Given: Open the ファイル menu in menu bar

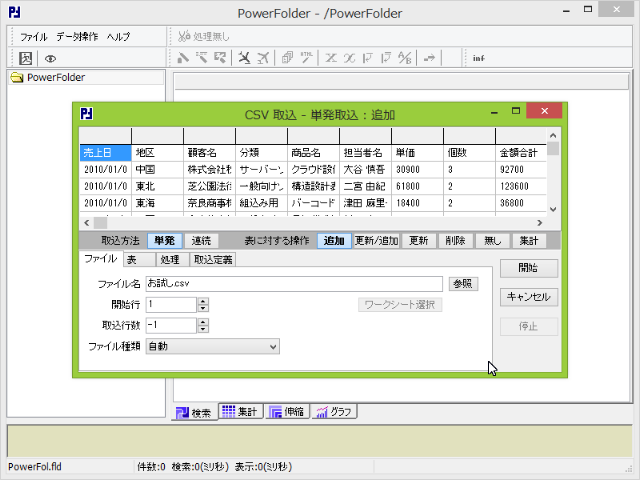Looking at the screenshot, I should point(34,37).
